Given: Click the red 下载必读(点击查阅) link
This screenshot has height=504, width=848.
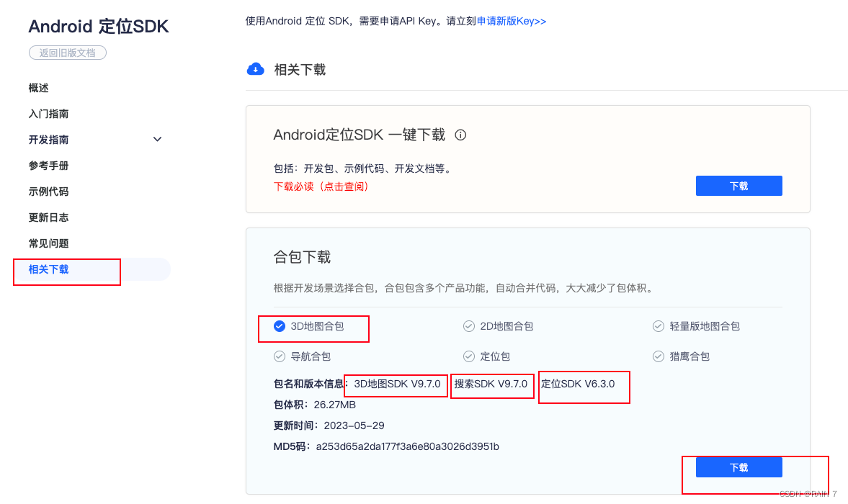Looking at the screenshot, I should pos(321,186).
